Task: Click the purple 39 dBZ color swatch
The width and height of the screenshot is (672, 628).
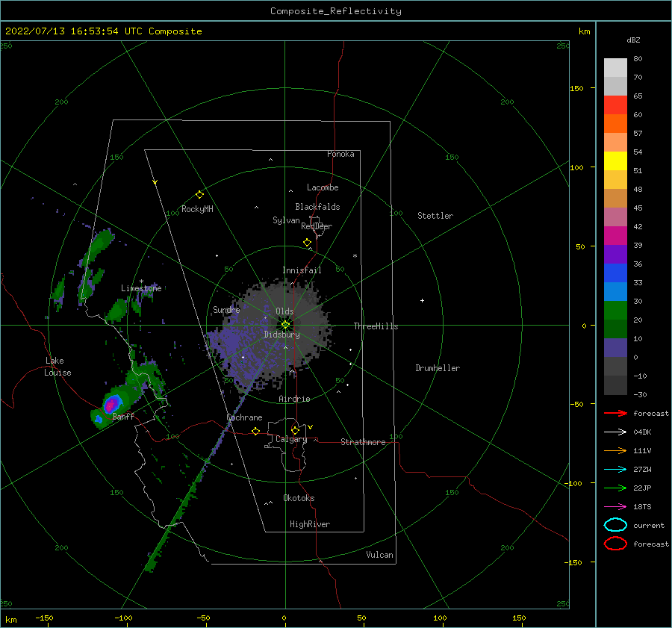Action: point(615,254)
